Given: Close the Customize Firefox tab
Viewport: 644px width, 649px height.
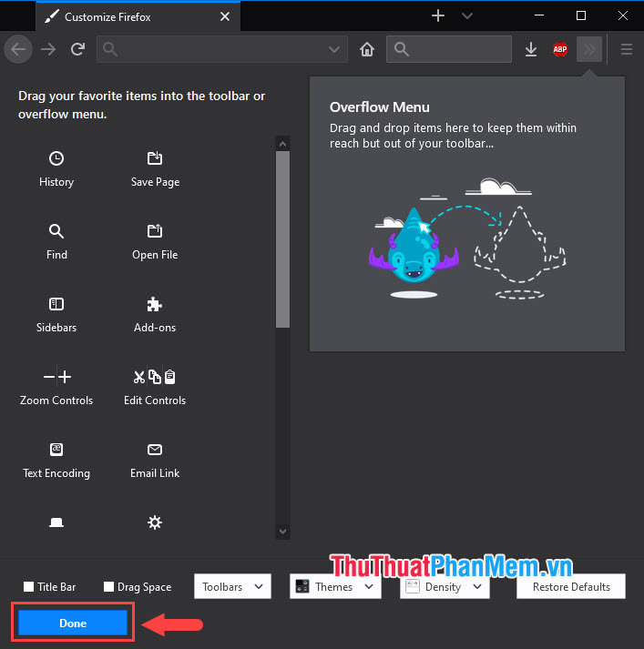Looking at the screenshot, I should click(x=225, y=16).
